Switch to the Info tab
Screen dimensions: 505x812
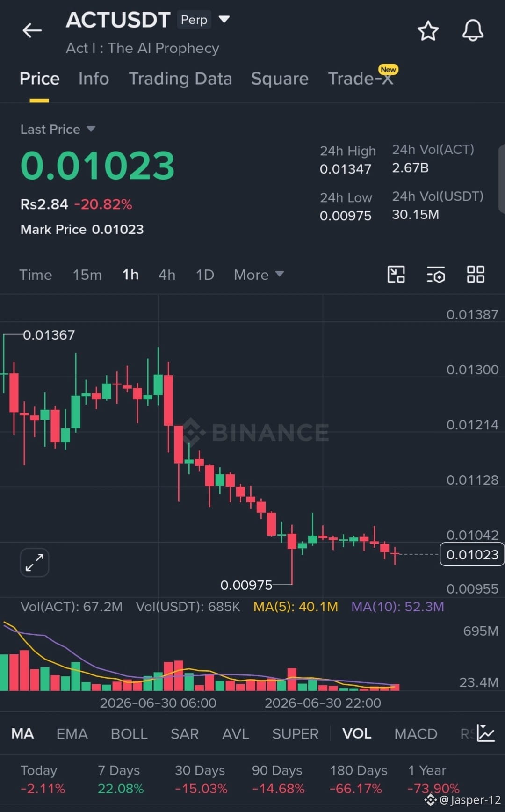(94, 79)
